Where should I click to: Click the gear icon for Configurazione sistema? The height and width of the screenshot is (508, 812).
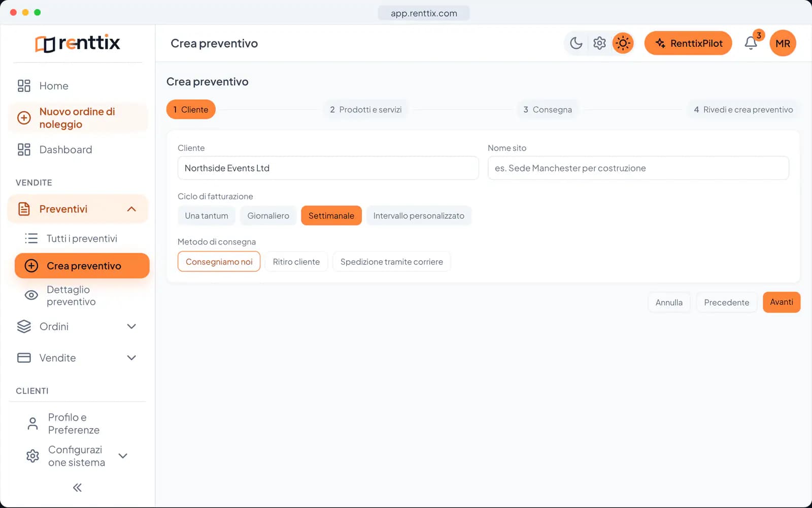tap(32, 456)
